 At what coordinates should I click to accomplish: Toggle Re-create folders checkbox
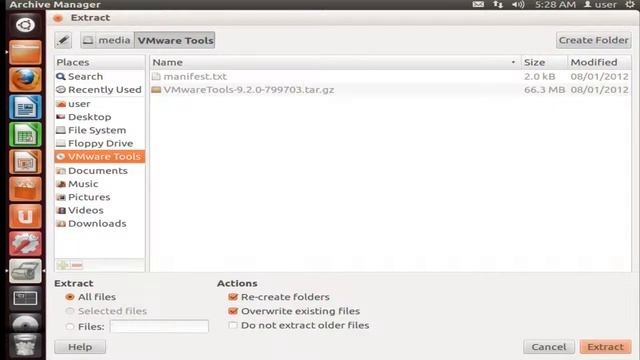tap(233, 297)
